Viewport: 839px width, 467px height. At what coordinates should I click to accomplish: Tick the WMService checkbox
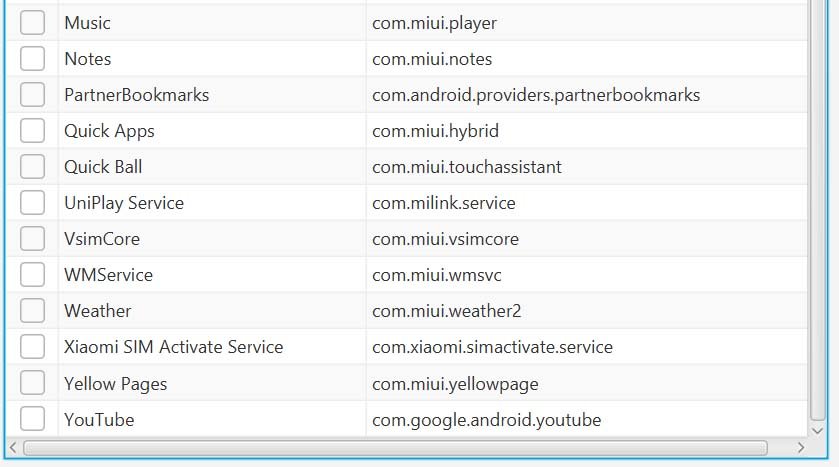point(32,274)
